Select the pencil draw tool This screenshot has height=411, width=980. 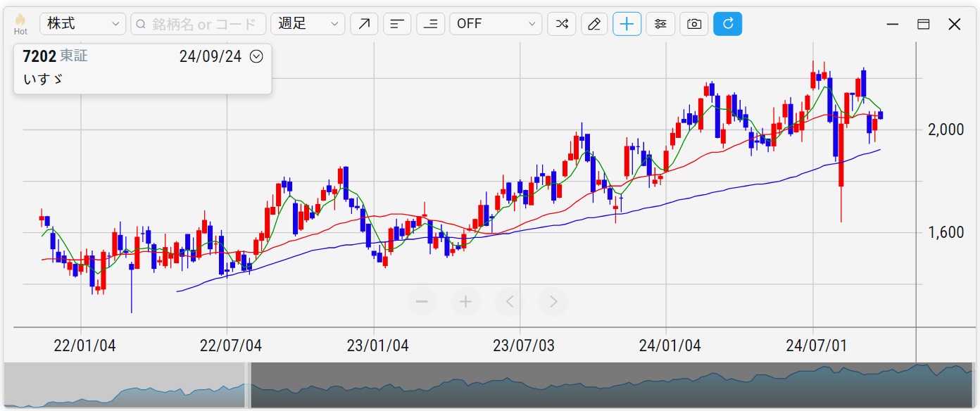pyautogui.click(x=594, y=24)
